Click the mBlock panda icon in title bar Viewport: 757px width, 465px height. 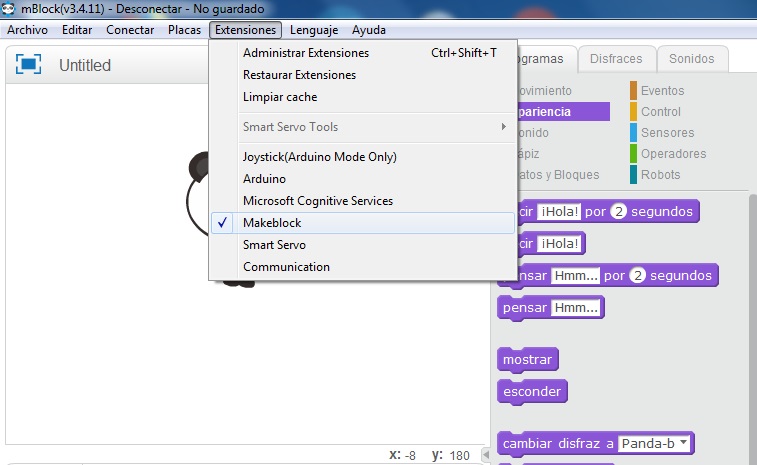(10, 9)
